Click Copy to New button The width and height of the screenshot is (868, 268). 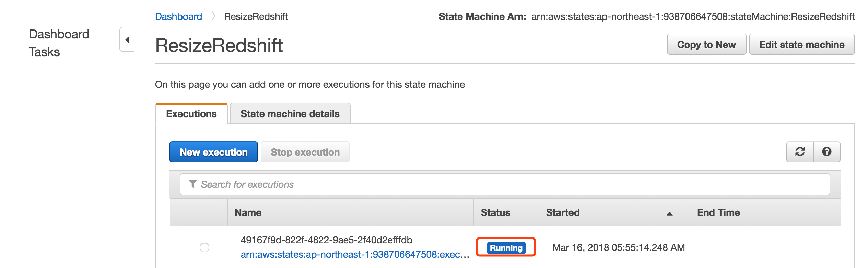click(706, 44)
